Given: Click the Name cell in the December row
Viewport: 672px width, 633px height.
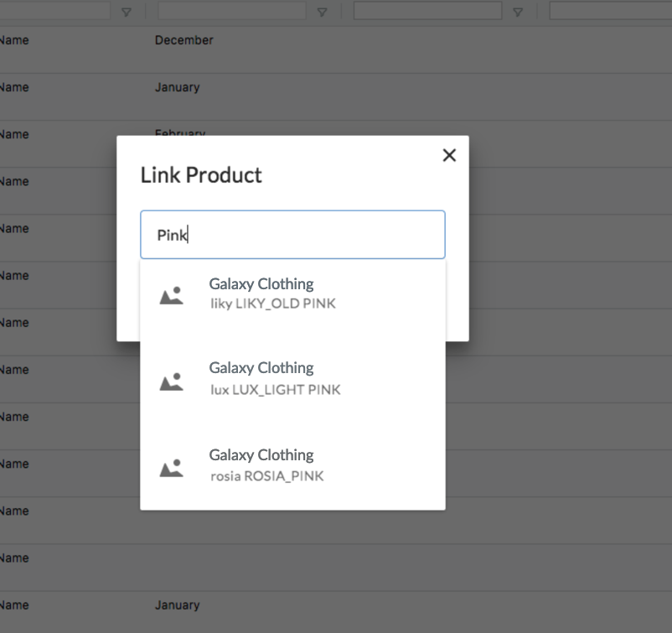Looking at the screenshot, I should click(14, 40).
